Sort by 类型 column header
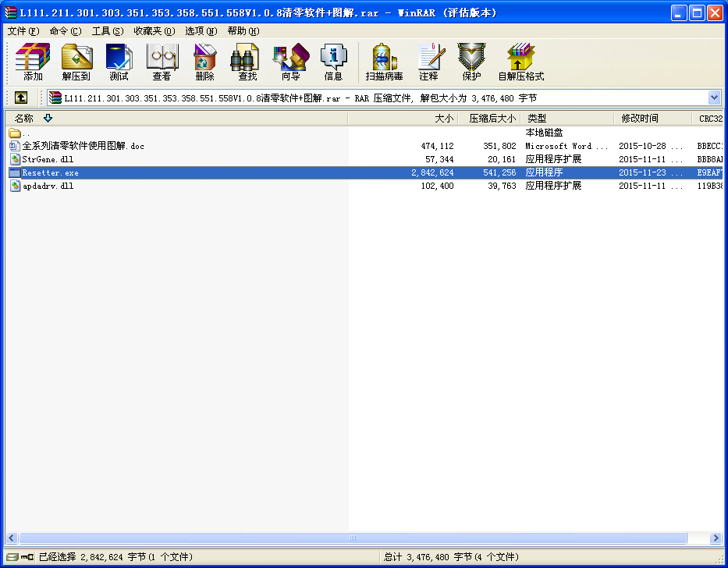The height and width of the screenshot is (568, 728). [x=567, y=118]
